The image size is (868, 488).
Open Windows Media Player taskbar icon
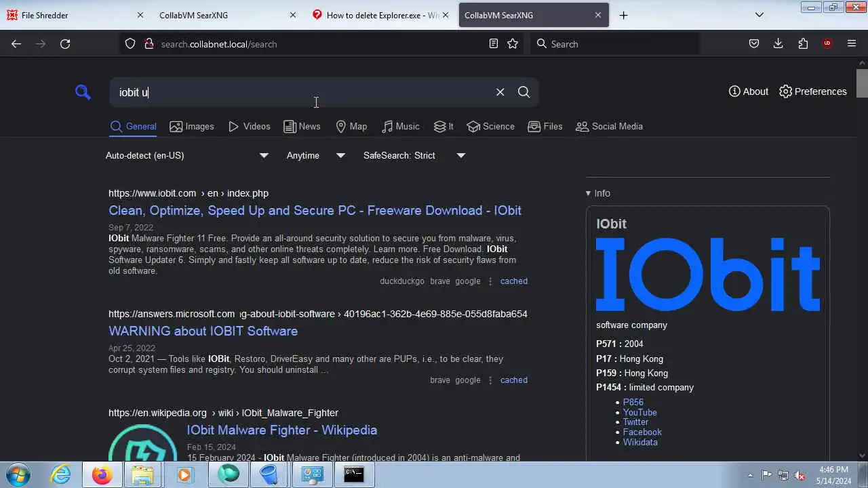coord(184,474)
